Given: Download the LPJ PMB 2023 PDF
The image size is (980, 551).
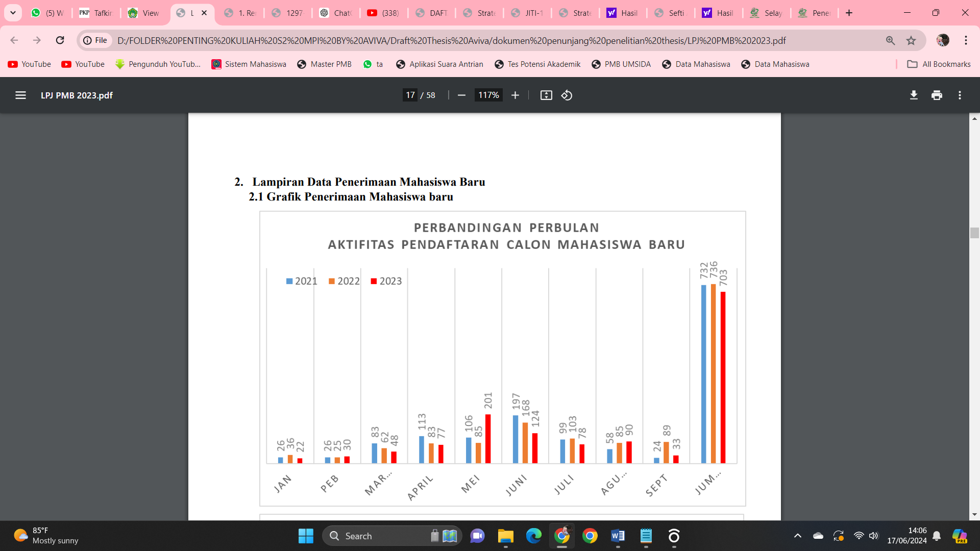Looking at the screenshot, I should [x=914, y=95].
